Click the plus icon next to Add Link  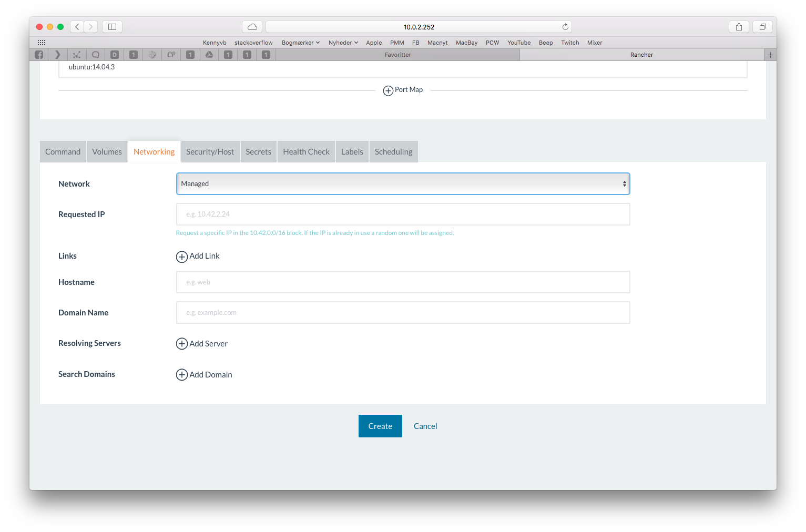[x=182, y=257]
